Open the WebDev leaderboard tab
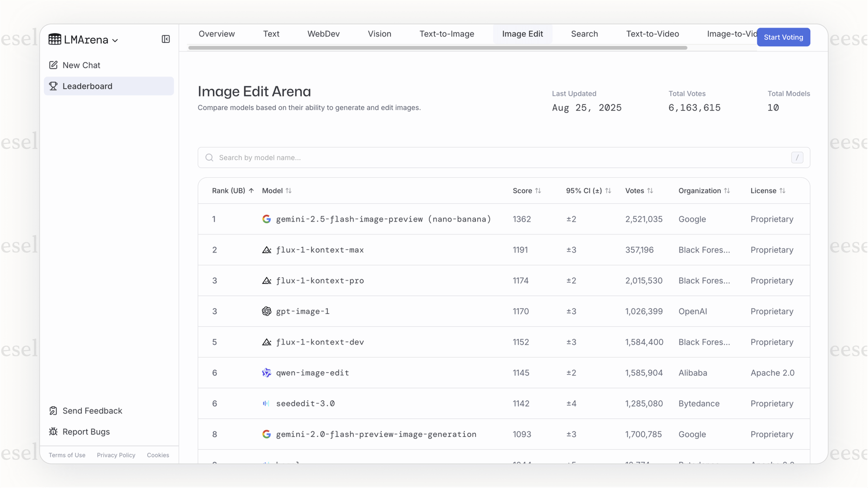Screen dimensions: 868x488 coord(323,34)
